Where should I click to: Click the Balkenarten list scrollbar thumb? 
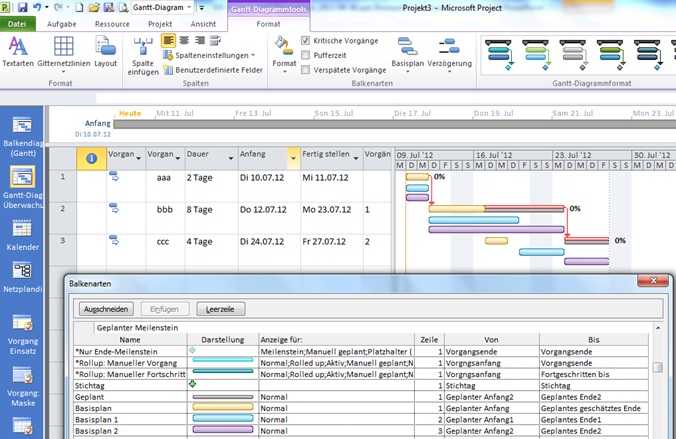658,367
